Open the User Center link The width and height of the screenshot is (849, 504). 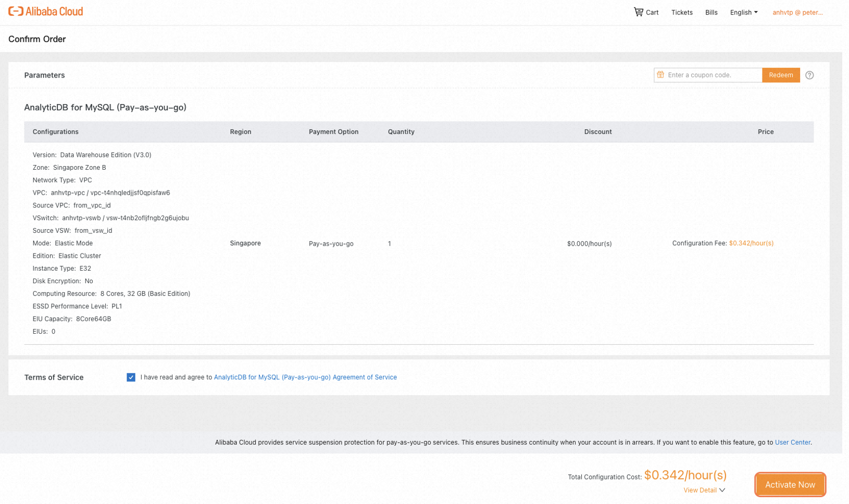tap(792, 443)
